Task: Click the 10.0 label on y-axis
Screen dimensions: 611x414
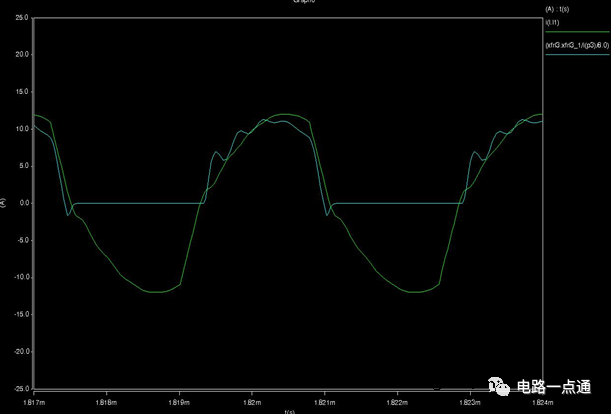Action: pyautogui.click(x=20, y=129)
